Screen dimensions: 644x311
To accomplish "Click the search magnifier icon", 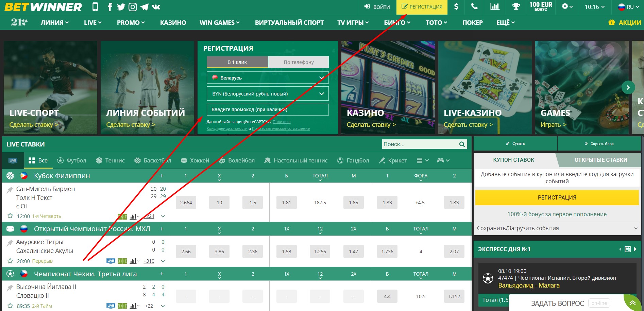I will click(x=462, y=144).
